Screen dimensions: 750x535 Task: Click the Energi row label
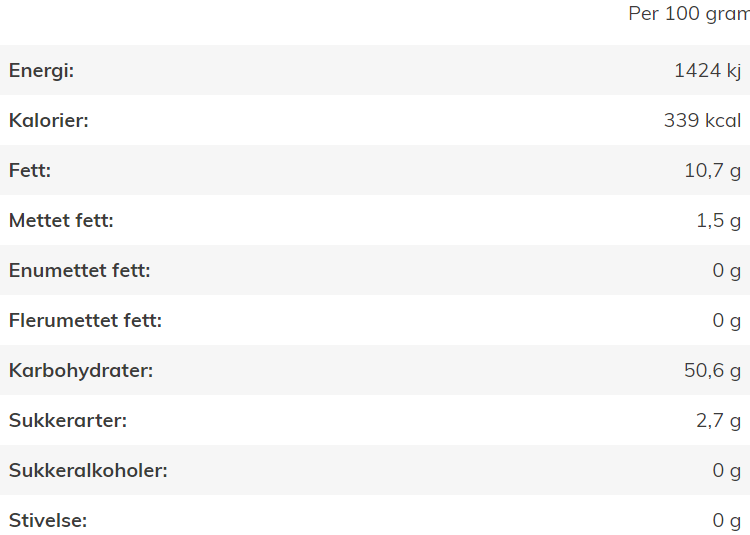coord(42,70)
